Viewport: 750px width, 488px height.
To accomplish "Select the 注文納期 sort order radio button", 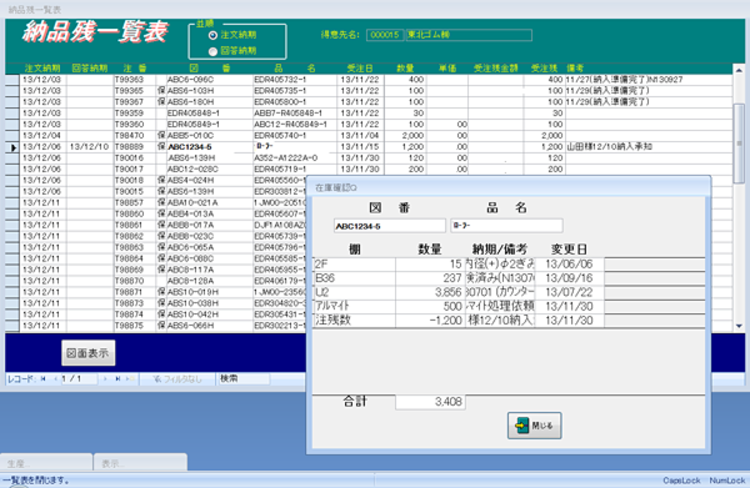I will [x=213, y=35].
